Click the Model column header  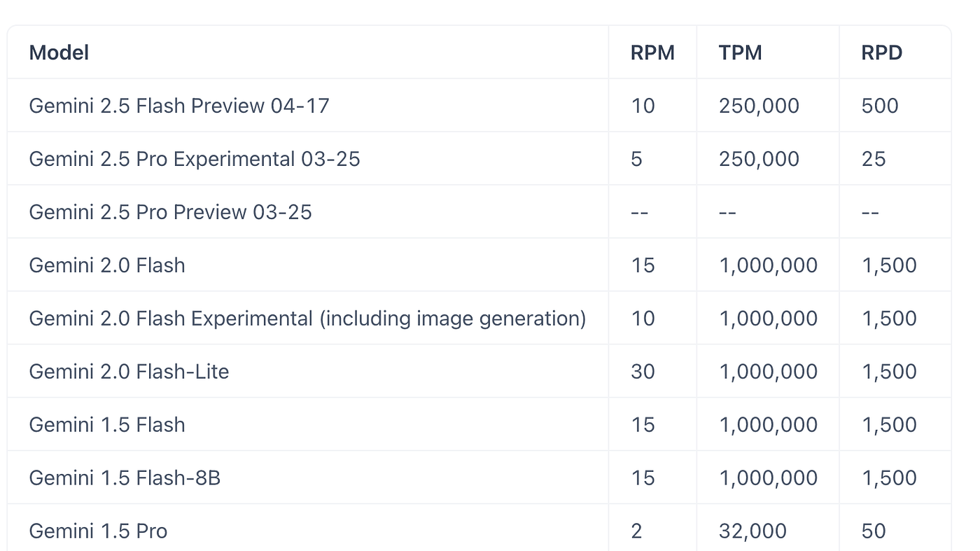click(59, 53)
